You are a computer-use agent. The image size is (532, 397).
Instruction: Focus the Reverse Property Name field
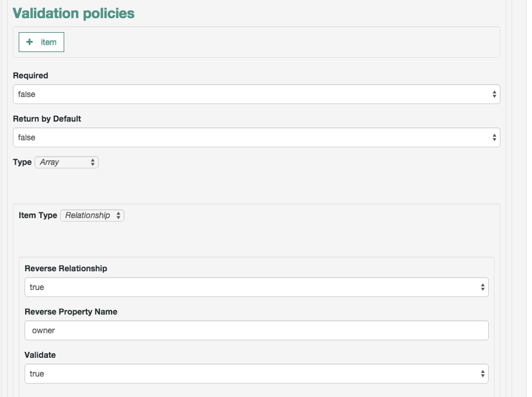256,330
